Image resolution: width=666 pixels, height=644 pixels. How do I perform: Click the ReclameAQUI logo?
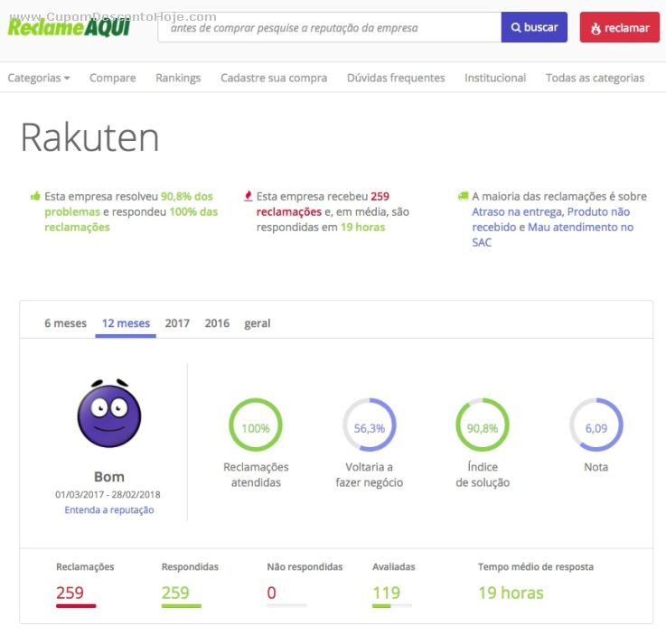click(69, 26)
